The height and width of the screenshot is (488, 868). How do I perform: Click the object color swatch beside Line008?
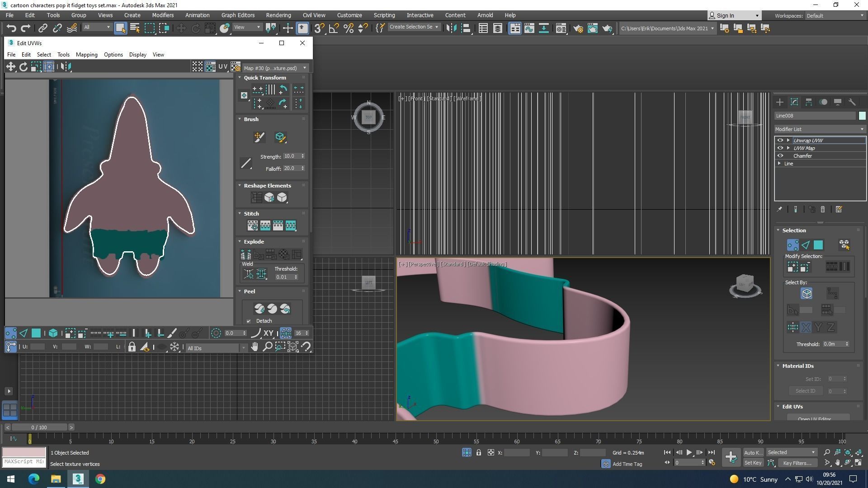[862, 116]
